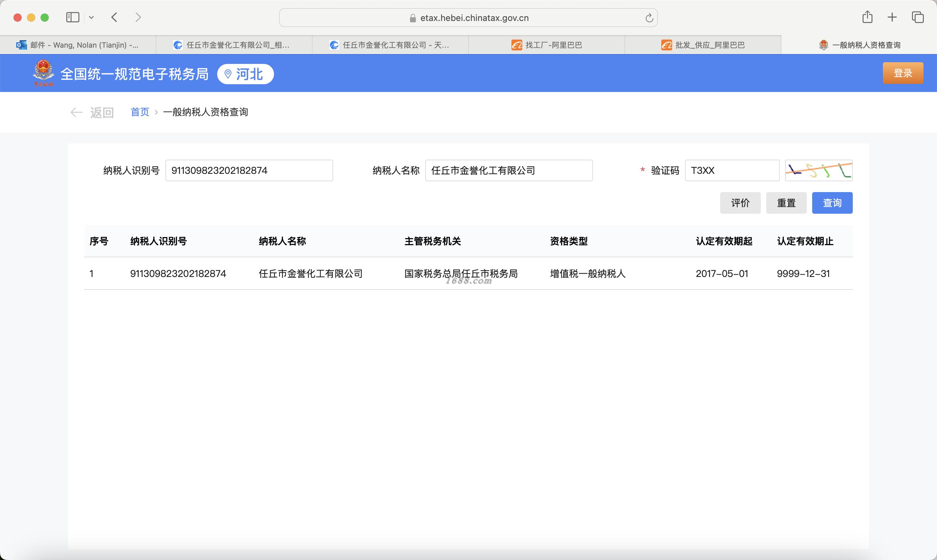Click the 评价 button
Image resolution: width=937 pixels, height=560 pixels.
pyautogui.click(x=740, y=203)
